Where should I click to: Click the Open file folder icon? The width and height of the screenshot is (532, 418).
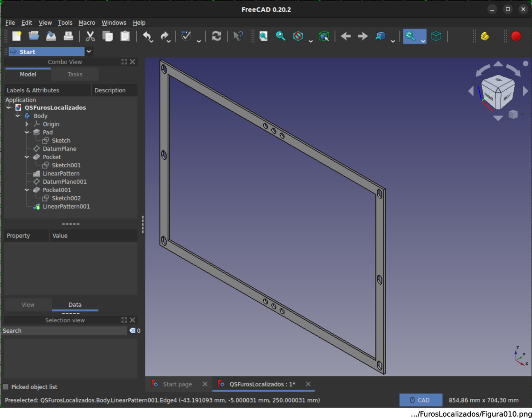[34, 36]
